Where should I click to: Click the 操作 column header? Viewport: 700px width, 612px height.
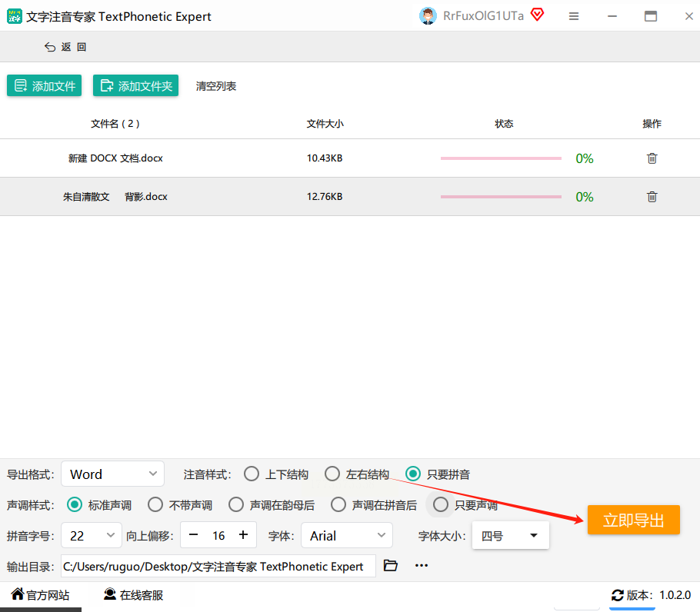(652, 124)
